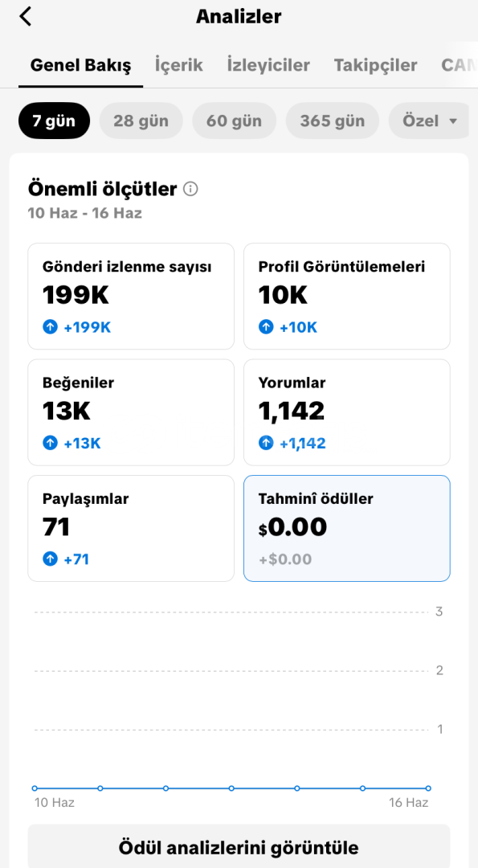The width and height of the screenshot is (478, 868).
Task: Tap blue up-arrow icon for +199K views
Action: 51,327
